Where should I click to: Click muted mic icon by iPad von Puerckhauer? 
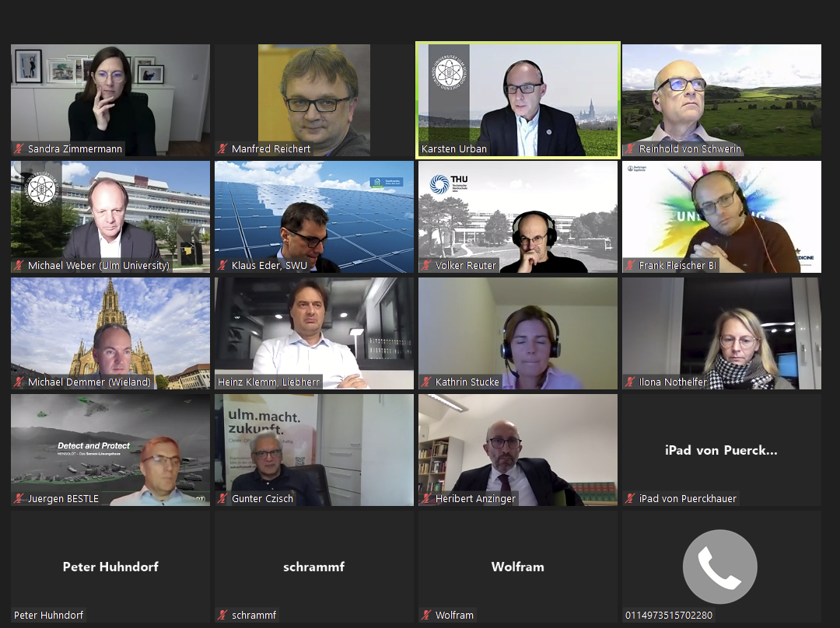(x=631, y=499)
